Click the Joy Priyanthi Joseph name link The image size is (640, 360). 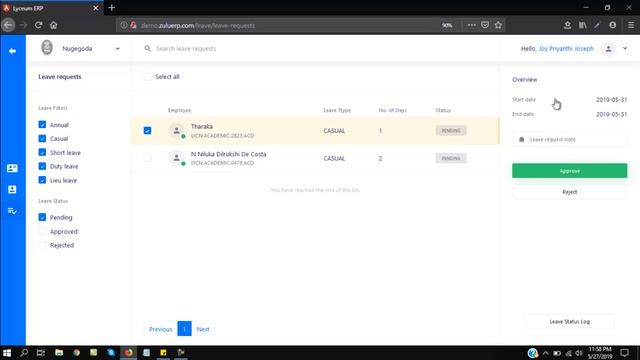click(x=566, y=49)
